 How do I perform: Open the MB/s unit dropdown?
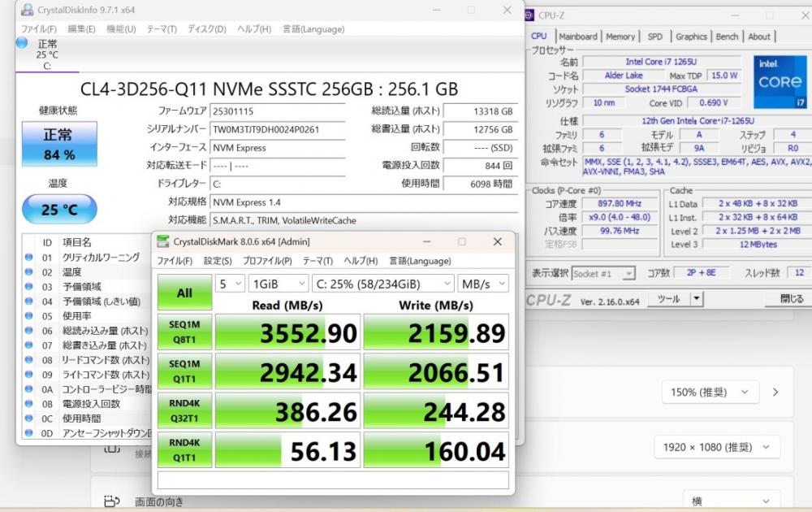tap(483, 283)
